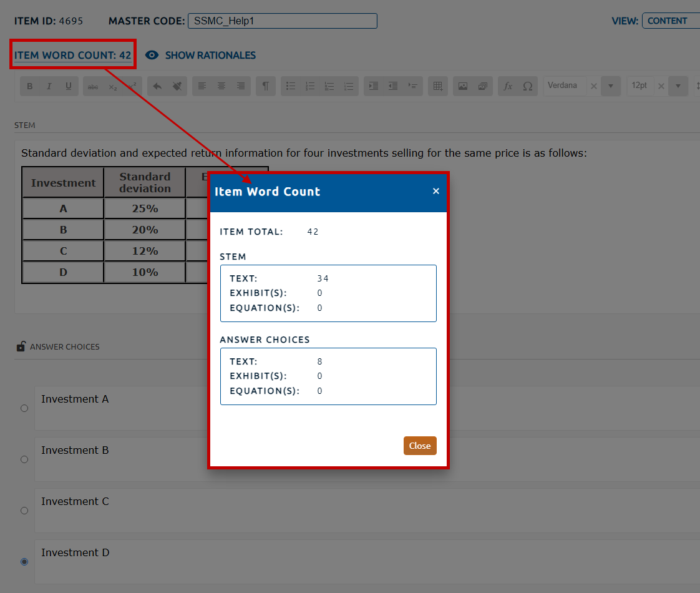Viewport: 700px width, 593px height.
Task: Insert special character with omega icon
Action: [527, 86]
